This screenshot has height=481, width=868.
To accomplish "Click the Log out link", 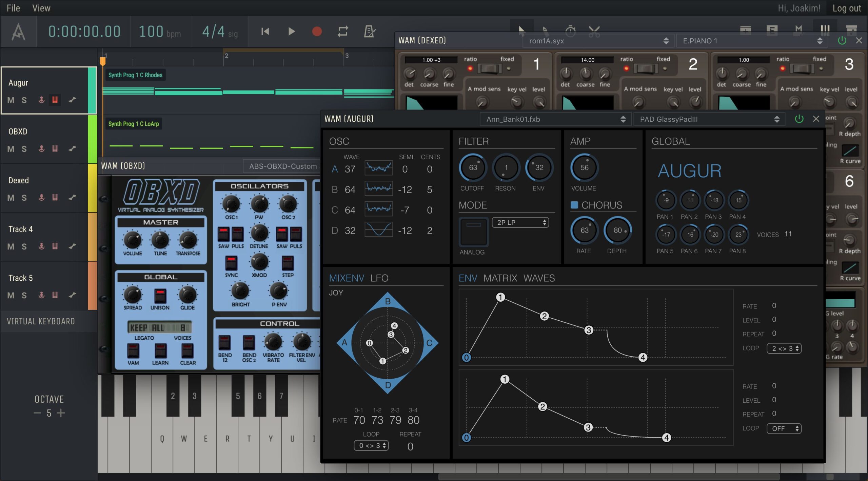I will 846,8.
